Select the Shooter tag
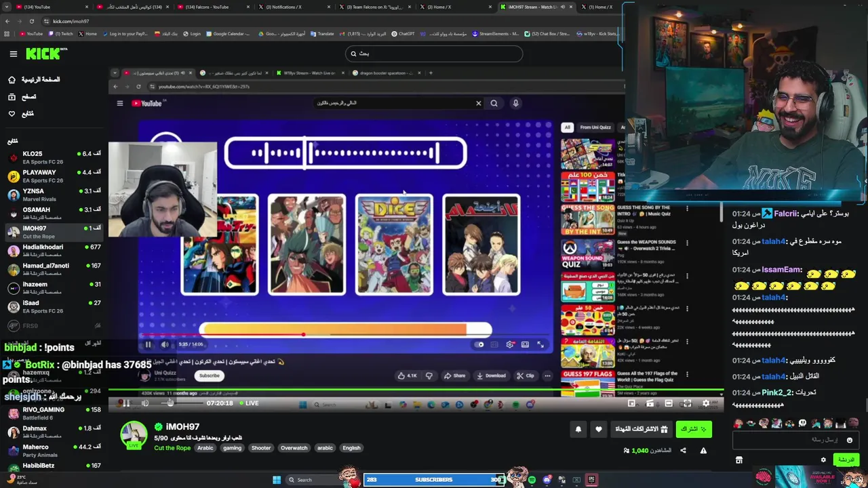 click(261, 448)
